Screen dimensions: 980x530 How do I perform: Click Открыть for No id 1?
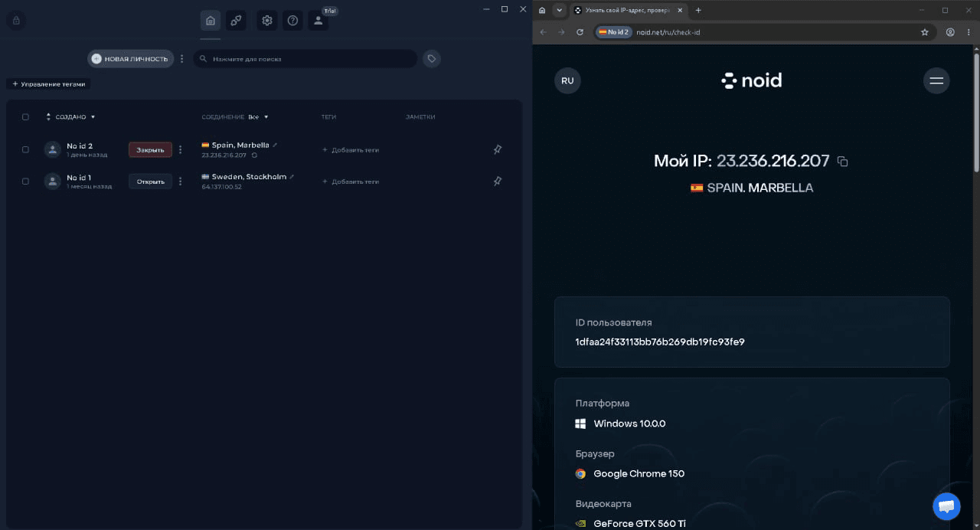pos(150,182)
